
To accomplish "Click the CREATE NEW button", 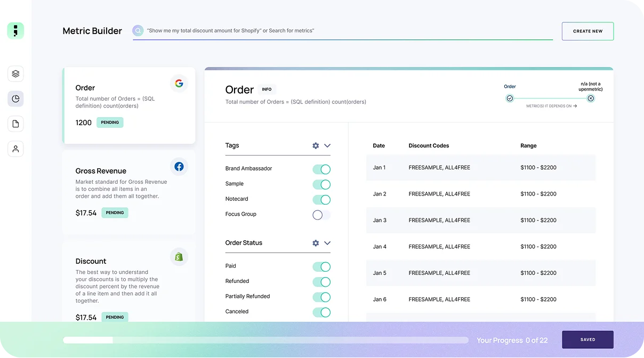I will (587, 31).
